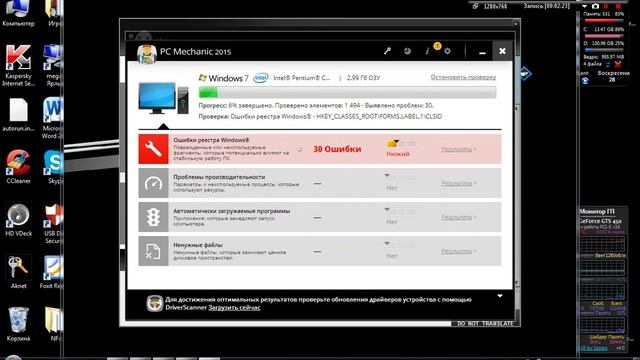Select the 'Ошибки реестра Windows' row title
The width and height of the screenshot is (640, 360).
pos(211,140)
